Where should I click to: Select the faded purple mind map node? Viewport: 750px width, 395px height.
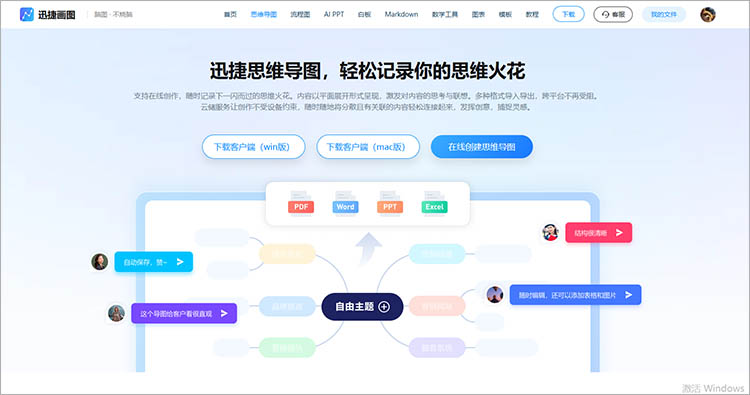point(437,348)
